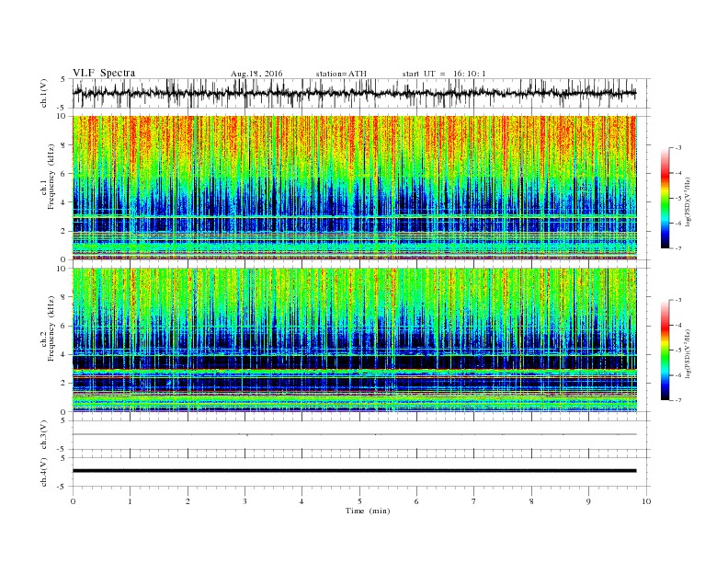
Task: Click the thick black ch.4 voltage trace
Action: coord(354,471)
